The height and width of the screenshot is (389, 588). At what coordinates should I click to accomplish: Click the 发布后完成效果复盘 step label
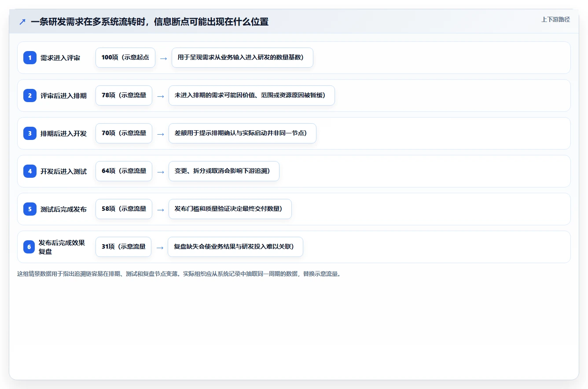click(62, 247)
